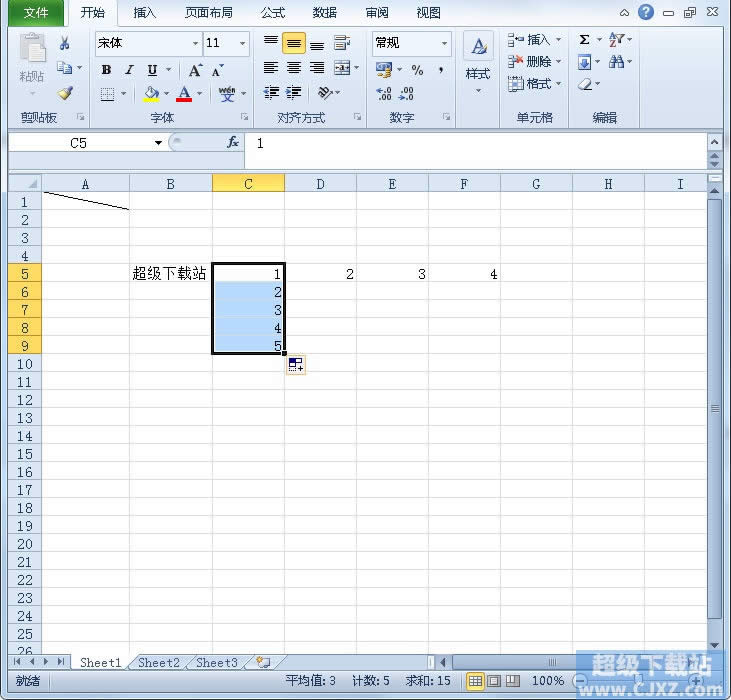This screenshot has width=731, height=700.
Task: Open the 宋体 font name dropdown
Action: pos(195,43)
